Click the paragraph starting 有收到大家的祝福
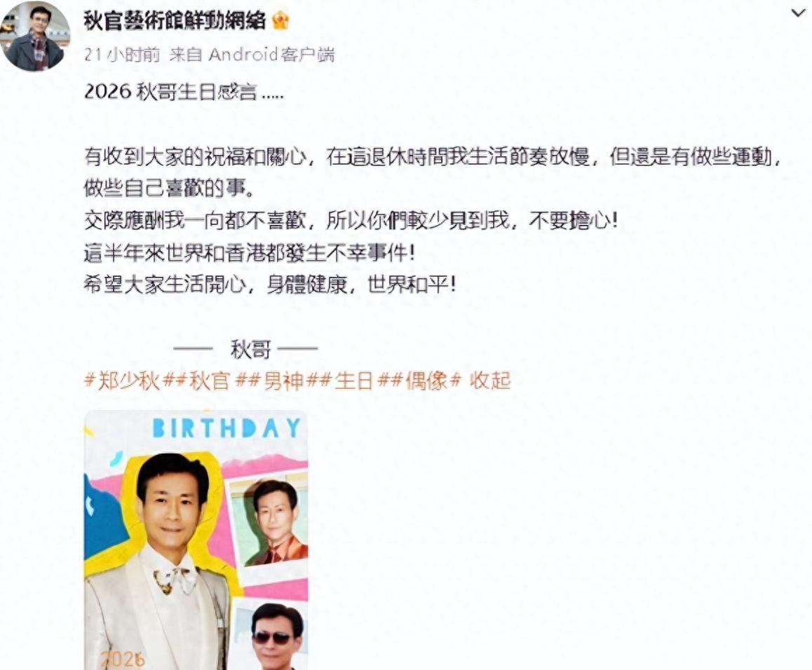Screen dimensions: 812x670 click(433, 172)
